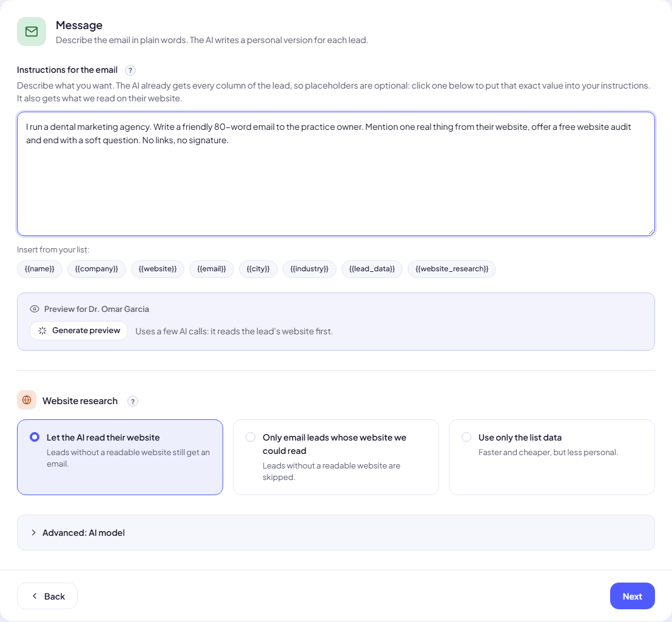Insert the {{industry}} placeholder
Image resolution: width=672 pixels, height=622 pixels.
tap(309, 269)
